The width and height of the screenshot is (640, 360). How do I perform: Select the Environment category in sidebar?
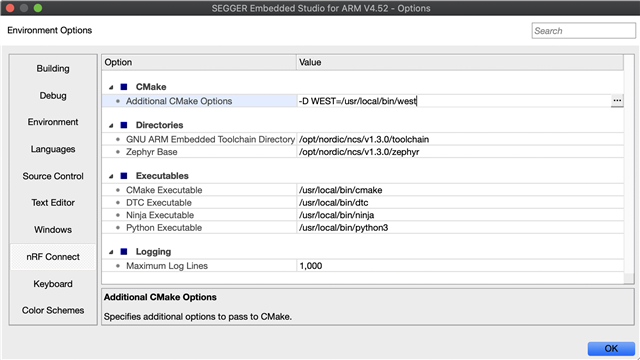coord(53,122)
